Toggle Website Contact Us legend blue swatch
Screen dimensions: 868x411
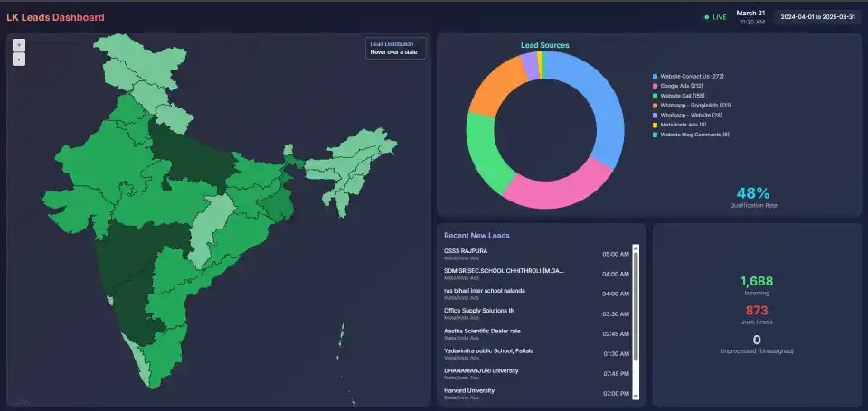(x=656, y=77)
